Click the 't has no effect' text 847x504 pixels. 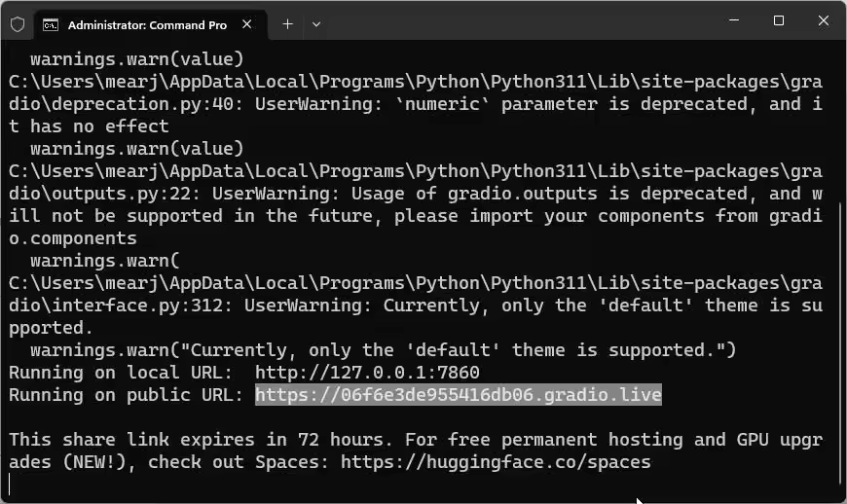coord(90,126)
